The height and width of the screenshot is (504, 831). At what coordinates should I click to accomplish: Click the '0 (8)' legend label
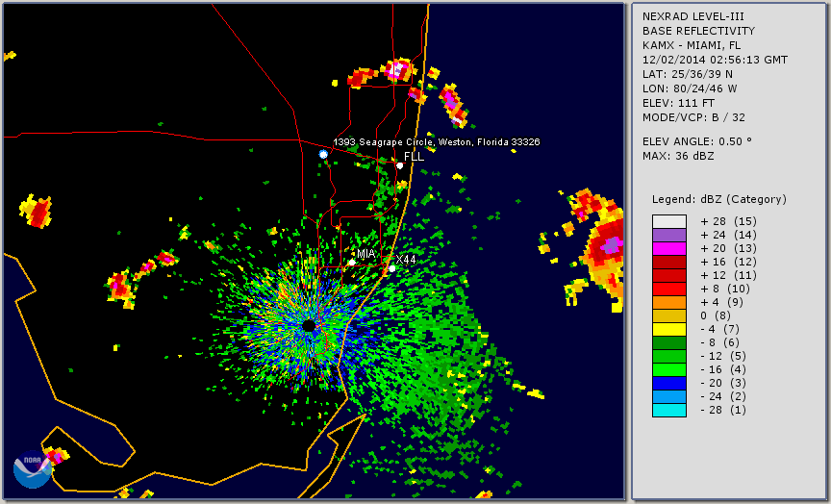[x=716, y=315]
